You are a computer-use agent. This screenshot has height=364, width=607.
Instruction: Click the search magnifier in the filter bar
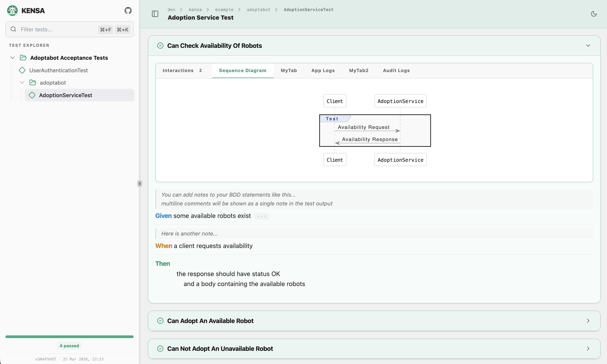[13, 29]
